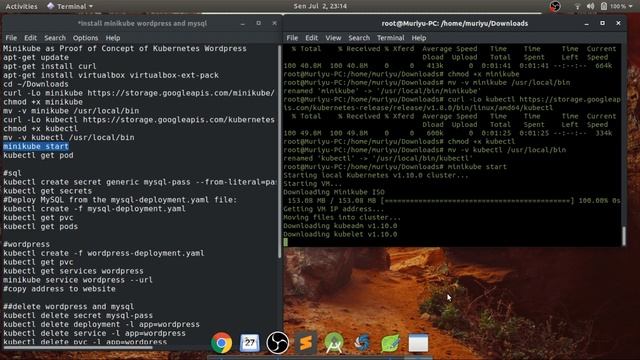Click the 'cd ~/Downloads' line
640x360 pixels.
36,84
